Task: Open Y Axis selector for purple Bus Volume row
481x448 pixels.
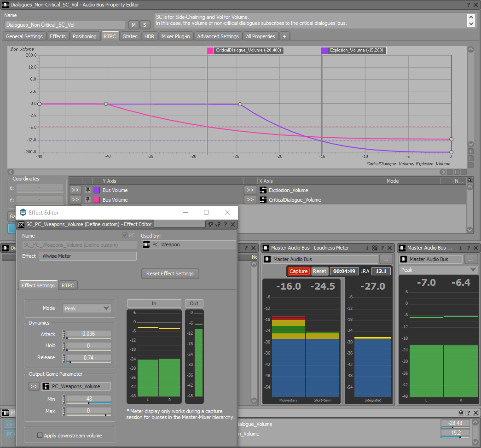Action: 75,190
